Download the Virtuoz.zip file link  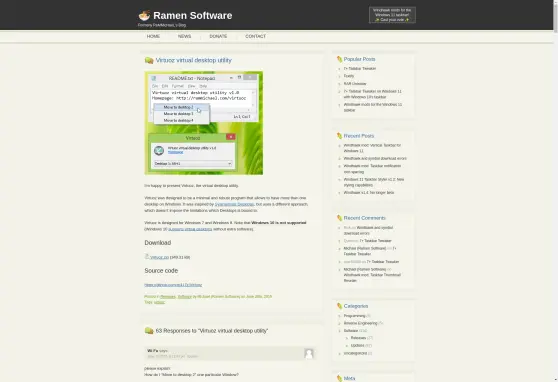coord(159,257)
